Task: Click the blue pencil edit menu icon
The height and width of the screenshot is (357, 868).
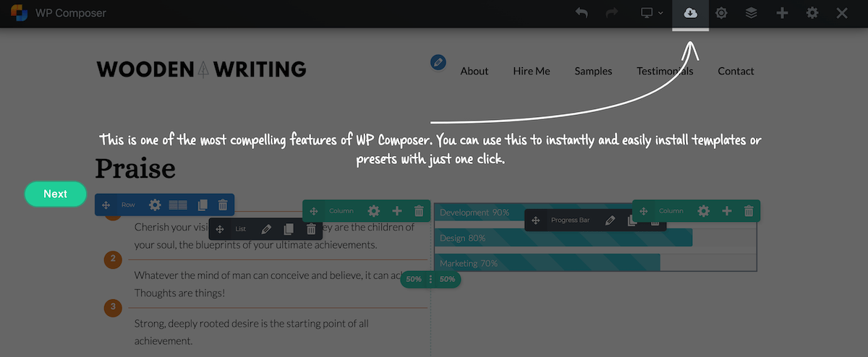Action: click(x=438, y=62)
